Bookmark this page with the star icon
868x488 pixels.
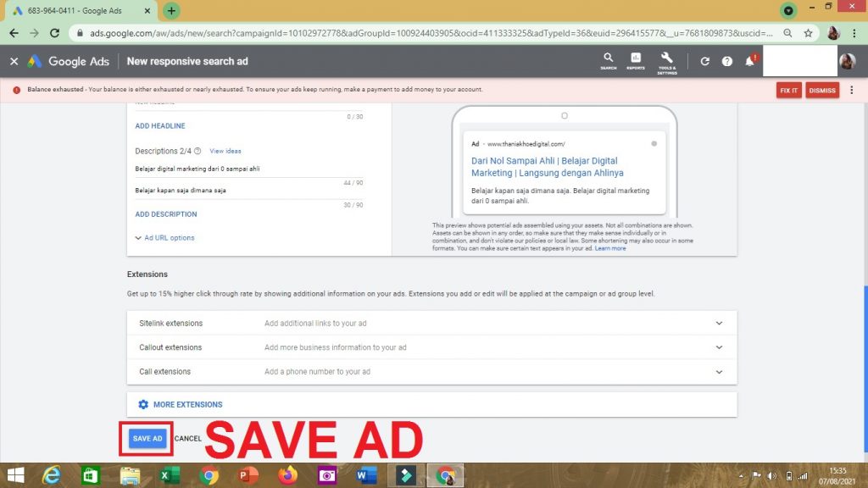pos(809,33)
